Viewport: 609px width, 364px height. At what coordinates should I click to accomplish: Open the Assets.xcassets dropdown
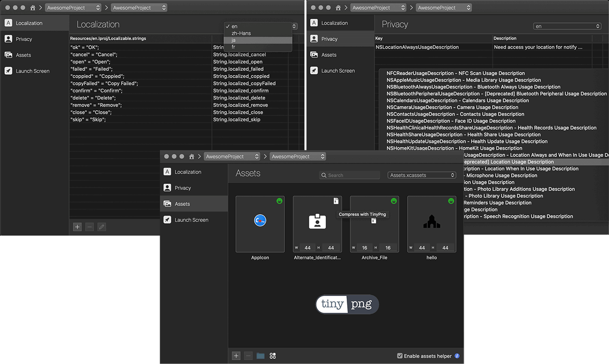(x=422, y=175)
